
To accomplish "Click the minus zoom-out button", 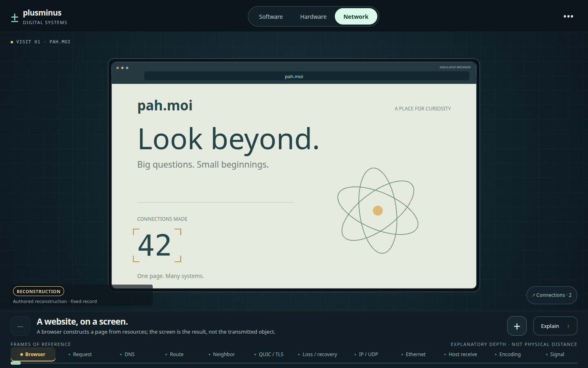I will (x=20, y=326).
